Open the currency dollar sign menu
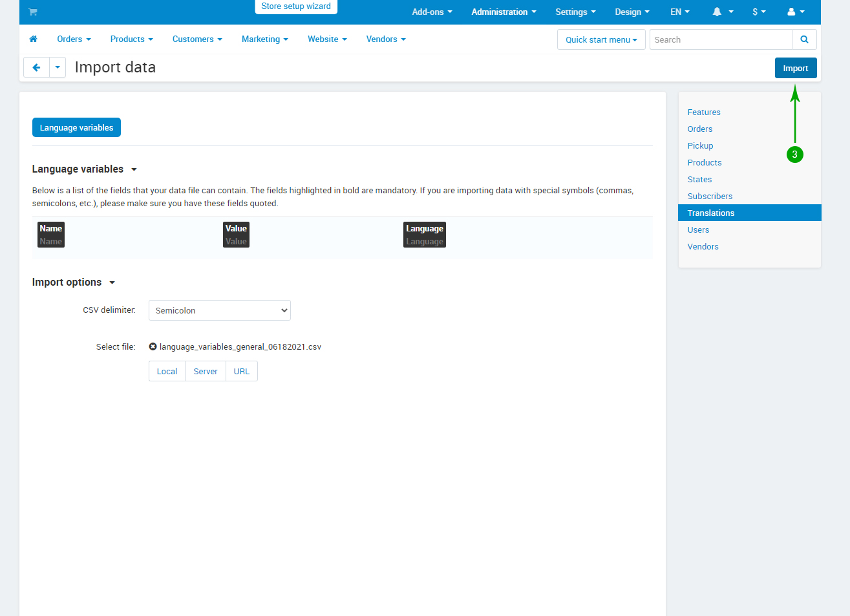 pyautogui.click(x=759, y=12)
